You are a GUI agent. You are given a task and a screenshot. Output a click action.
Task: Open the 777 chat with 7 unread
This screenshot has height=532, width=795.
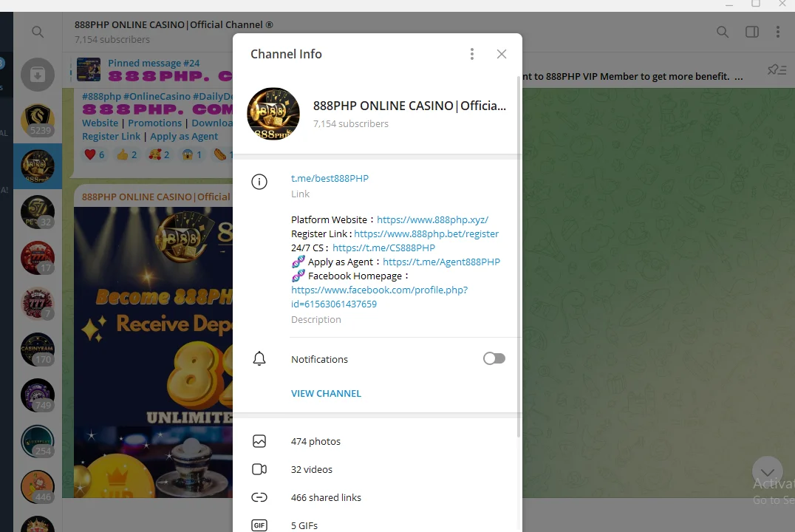(x=38, y=304)
